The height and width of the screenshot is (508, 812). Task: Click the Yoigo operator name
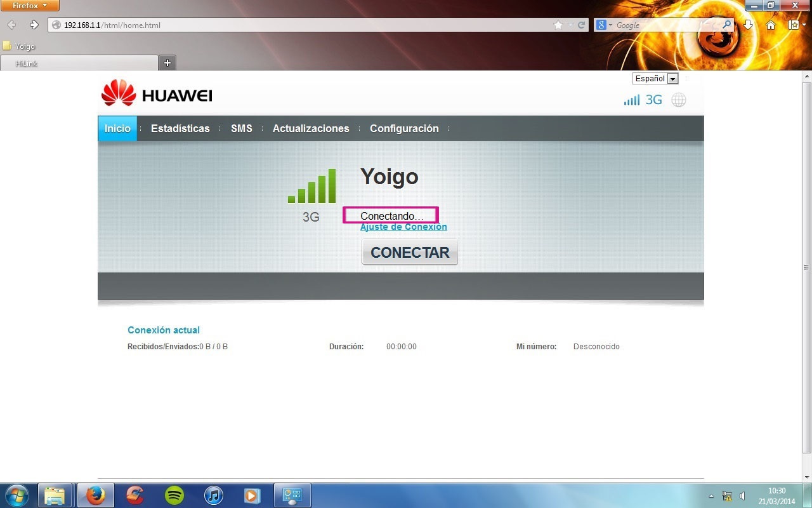[390, 177]
